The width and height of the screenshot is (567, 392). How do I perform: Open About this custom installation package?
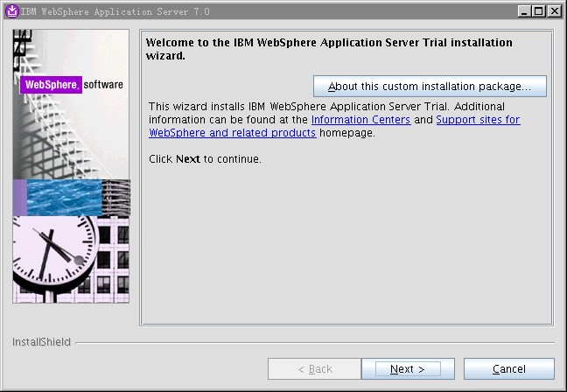tap(429, 87)
